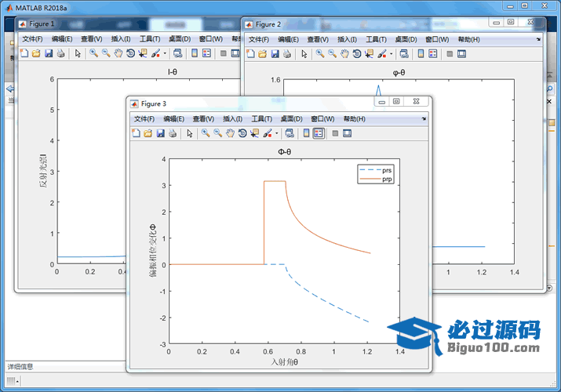Insert colorbar in Figure 2
561x392 pixels.
pos(421,54)
